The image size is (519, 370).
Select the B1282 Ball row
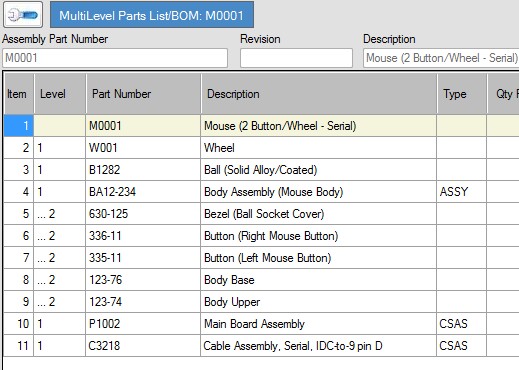click(x=261, y=170)
